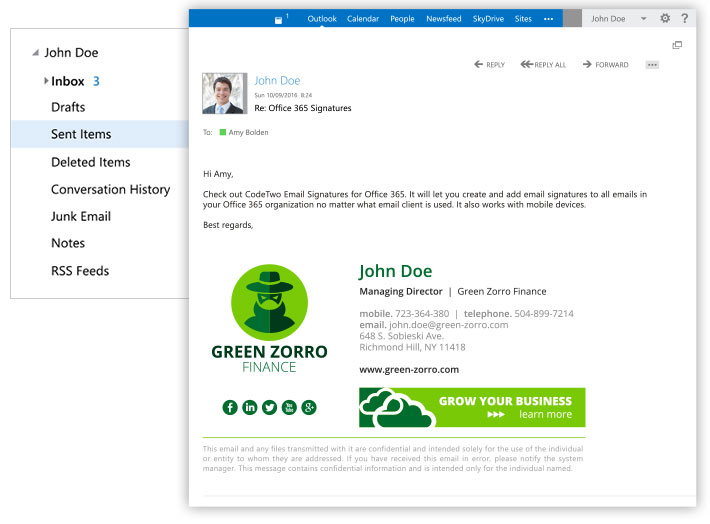Open more apps ellipsis in navigation bar

548,19
